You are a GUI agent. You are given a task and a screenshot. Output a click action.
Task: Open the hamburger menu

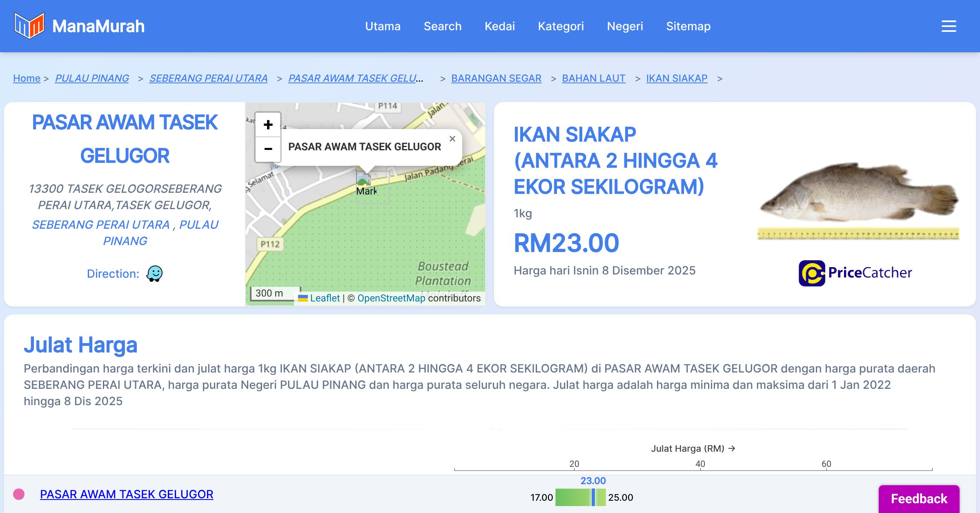point(949,26)
